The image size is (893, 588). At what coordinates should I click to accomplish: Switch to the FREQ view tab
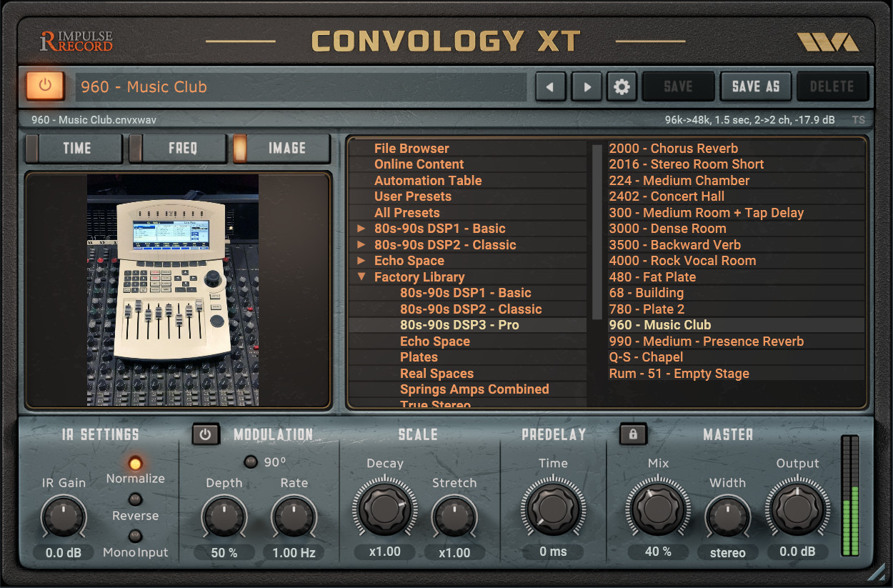click(x=181, y=148)
